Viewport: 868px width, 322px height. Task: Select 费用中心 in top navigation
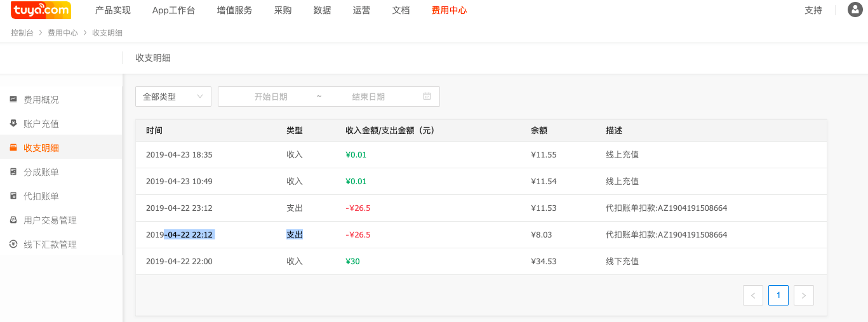(449, 10)
